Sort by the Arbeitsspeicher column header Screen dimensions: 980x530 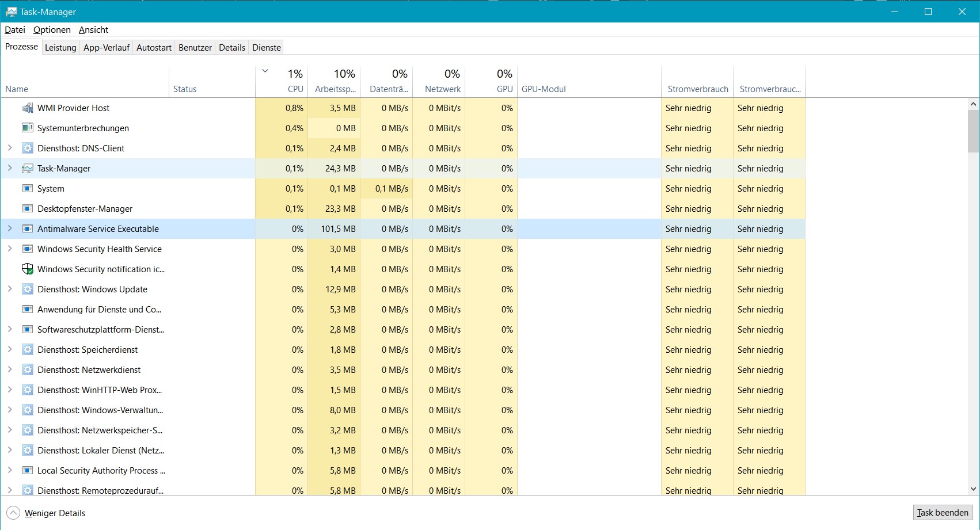click(335, 82)
